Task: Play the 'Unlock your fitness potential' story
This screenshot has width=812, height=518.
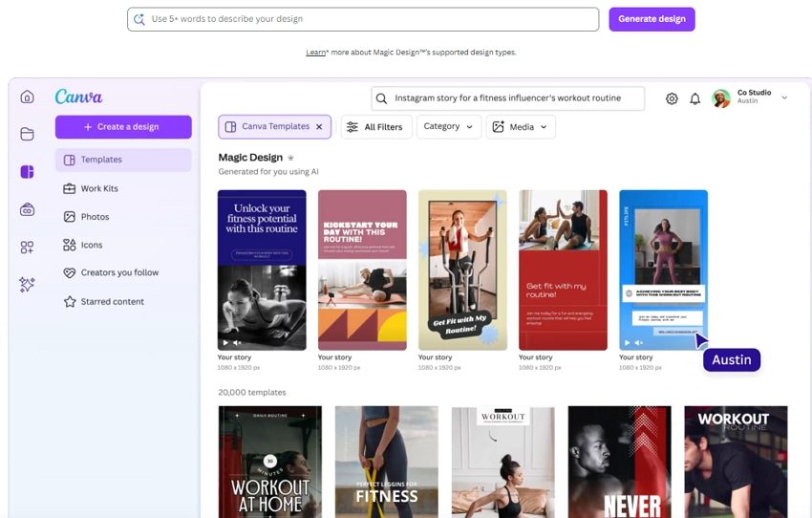Action: [x=225, y=342]
